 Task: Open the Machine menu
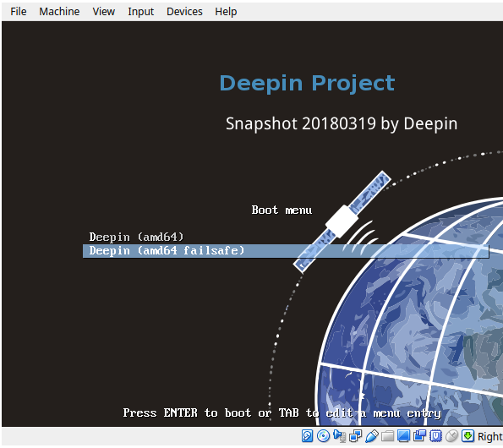pyautogui.click(x=59, y=12)
